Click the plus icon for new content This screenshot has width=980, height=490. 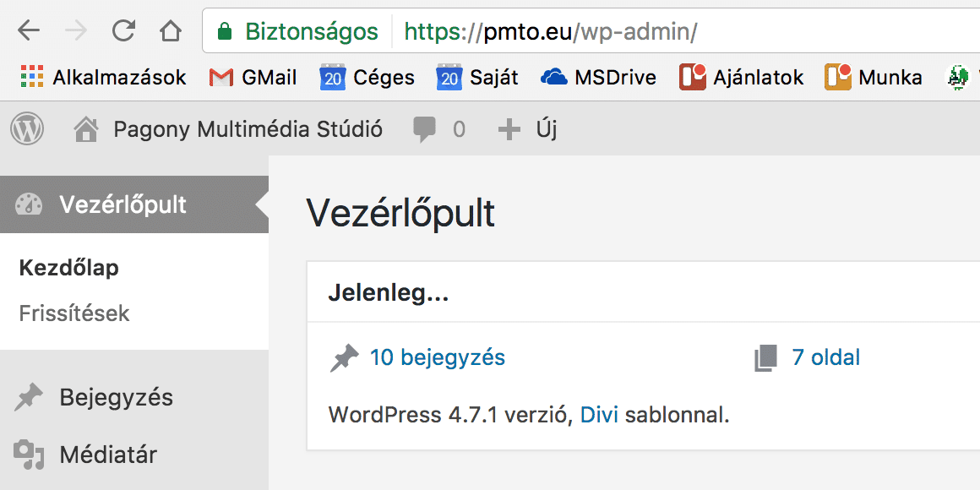pyautogui.click(x=509, y=129)
